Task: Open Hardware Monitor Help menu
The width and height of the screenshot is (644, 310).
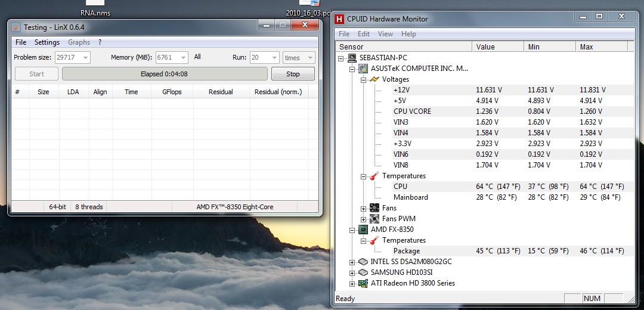Action: click(408, 33)
